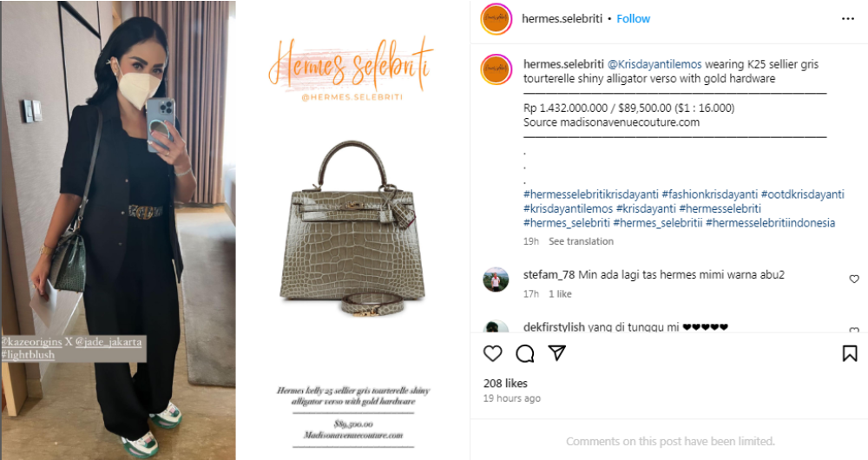Open the hermes.selebriti username in header

(562, 19)
